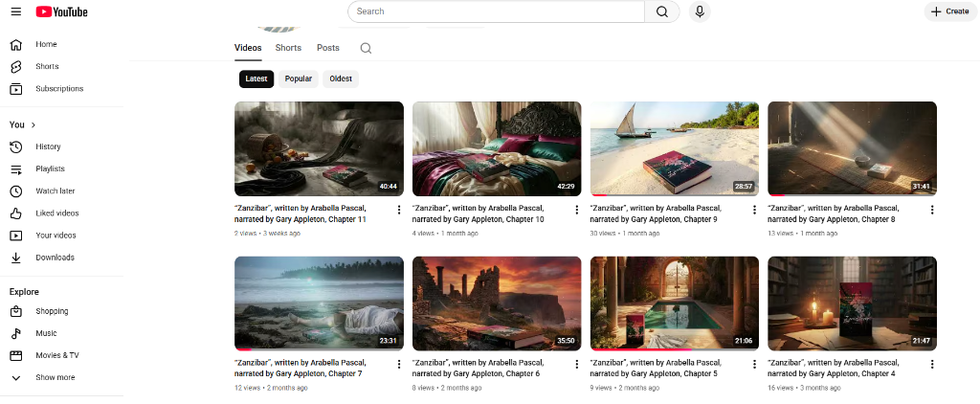Image resolution: width=980 pixels, height=404 pixels.
Task: Open the hamburger guide menu
Action: 16,11
